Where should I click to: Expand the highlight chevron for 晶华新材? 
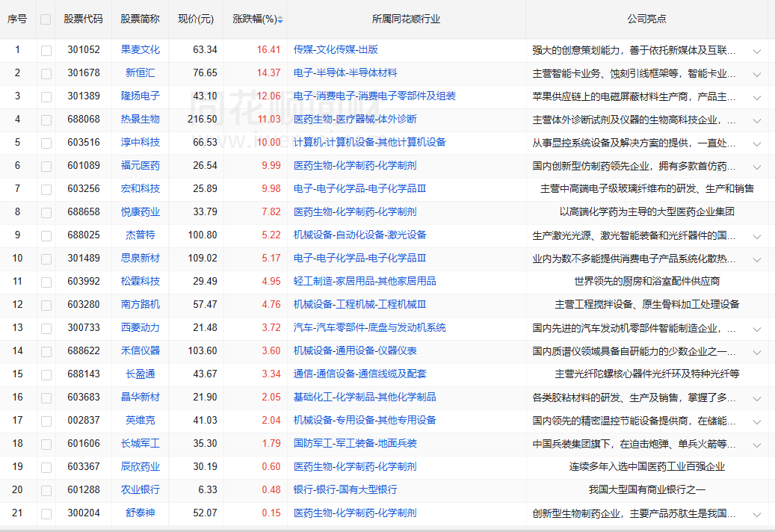coord(757,399)
